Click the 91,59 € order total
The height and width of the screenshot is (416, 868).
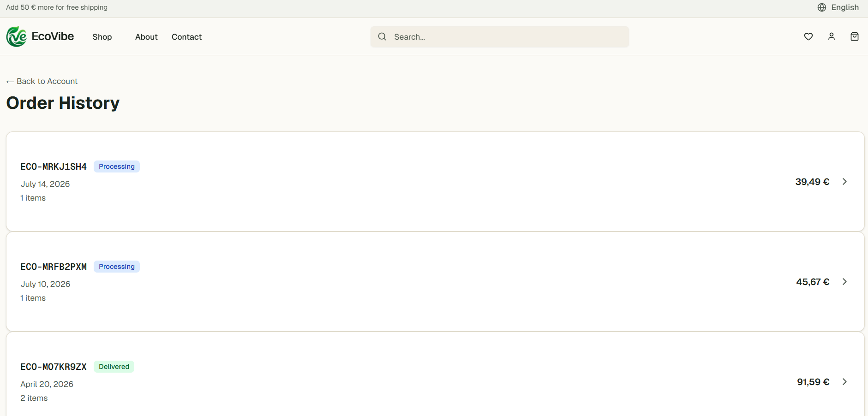pos(813,382)
